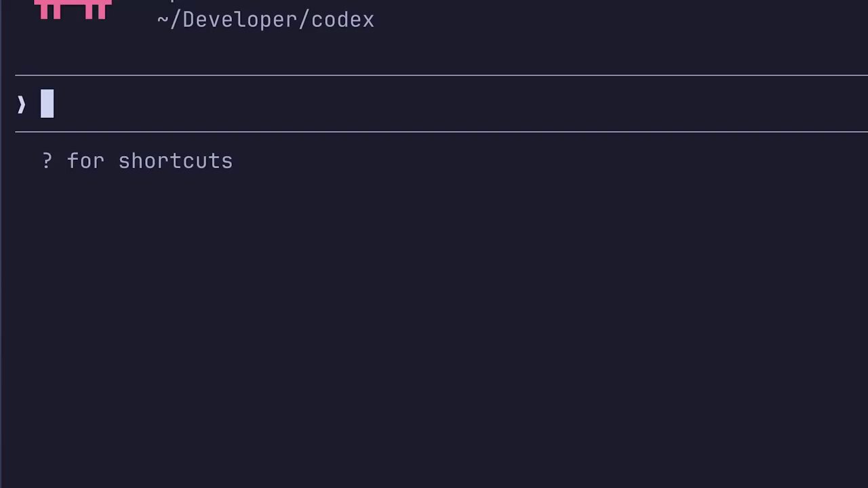Select the "codex" folder name in path
868x488 pixels.
[x=342, y=20]
